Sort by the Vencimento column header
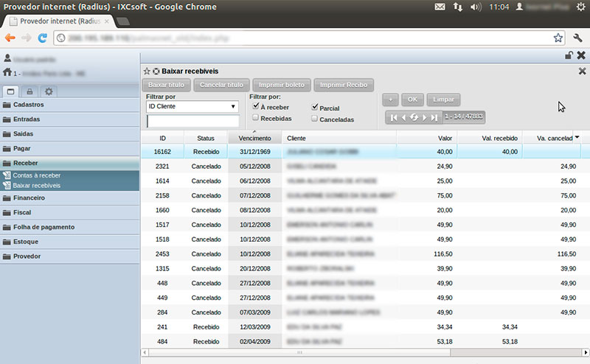This screenshot has height=364, width=590. point(254,139)
